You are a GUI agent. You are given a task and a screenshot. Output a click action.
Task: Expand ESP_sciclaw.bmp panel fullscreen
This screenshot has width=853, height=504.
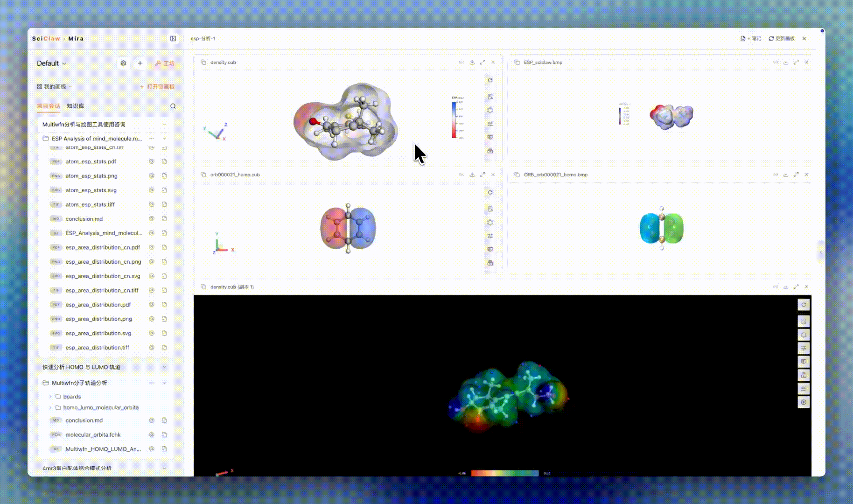click(x=796, y=63)
